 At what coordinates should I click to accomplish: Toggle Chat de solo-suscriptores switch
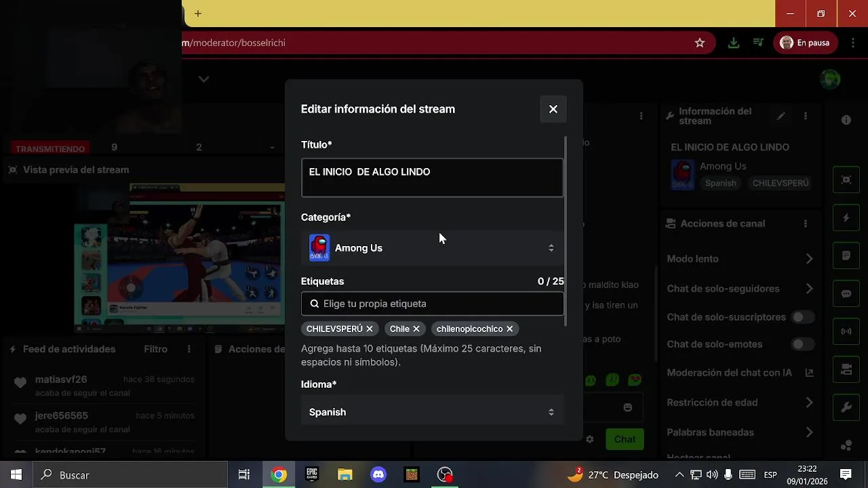click(x=803, y=317)
